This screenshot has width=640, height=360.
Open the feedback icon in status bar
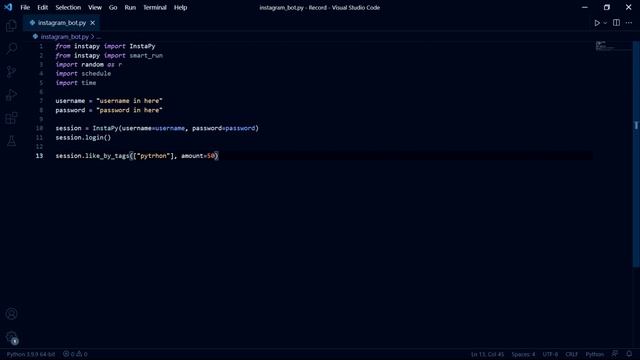click(615, 354)
